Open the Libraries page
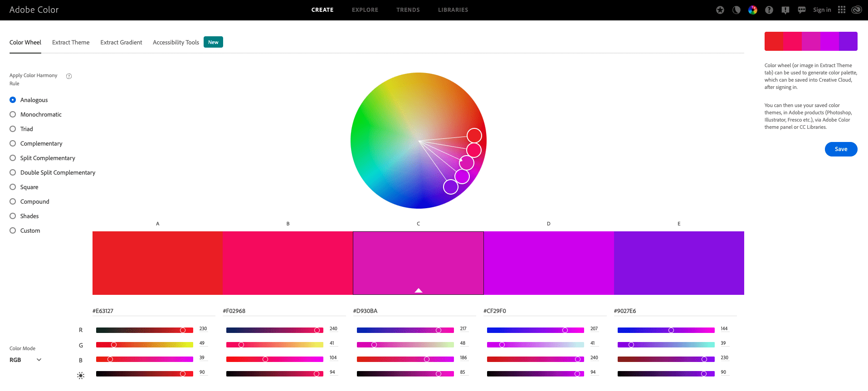868x391 pixels. click(x=453, y=10)
